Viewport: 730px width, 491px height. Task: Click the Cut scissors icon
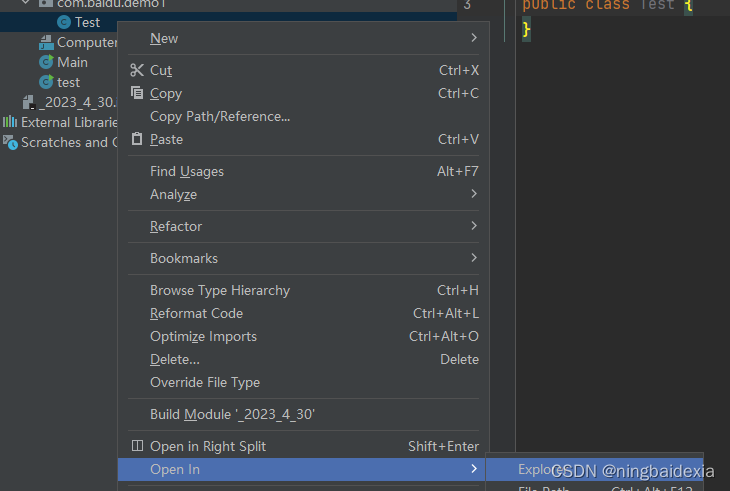tap(137, 70)
